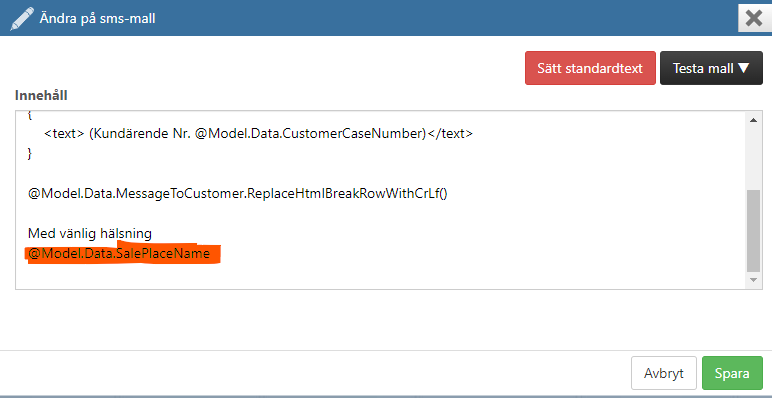Cancel with the Avbryt button
This screenshot has width=772, height=398.
click(x=663, y=373)
